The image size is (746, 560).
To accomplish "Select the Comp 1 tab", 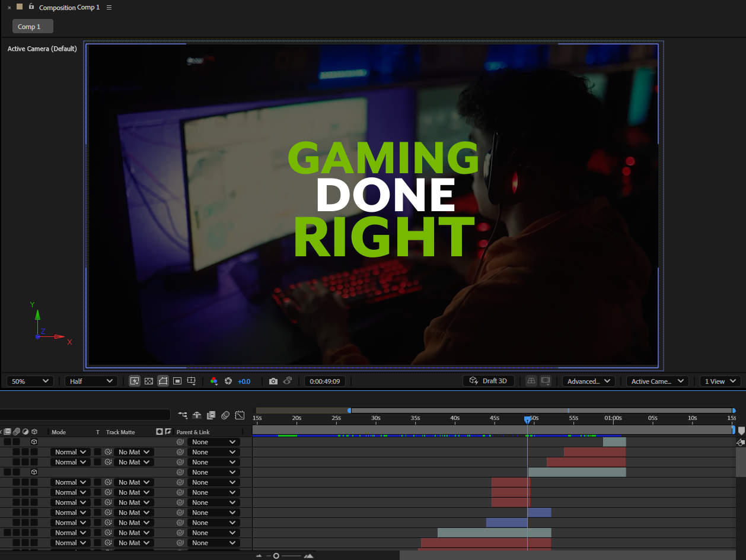I will 33,27.
